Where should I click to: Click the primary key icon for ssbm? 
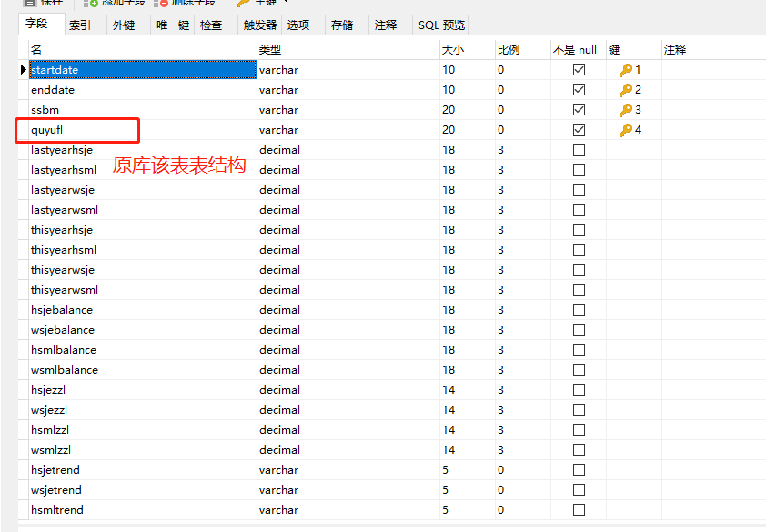coord(625,110)
